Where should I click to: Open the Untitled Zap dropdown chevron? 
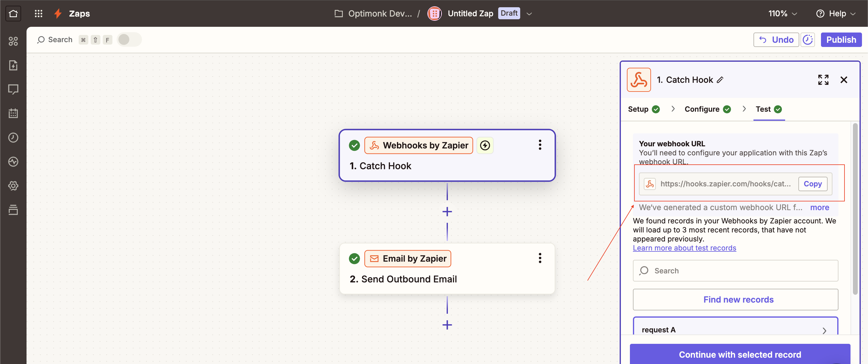pyautogui.click(x=529, y=14)
